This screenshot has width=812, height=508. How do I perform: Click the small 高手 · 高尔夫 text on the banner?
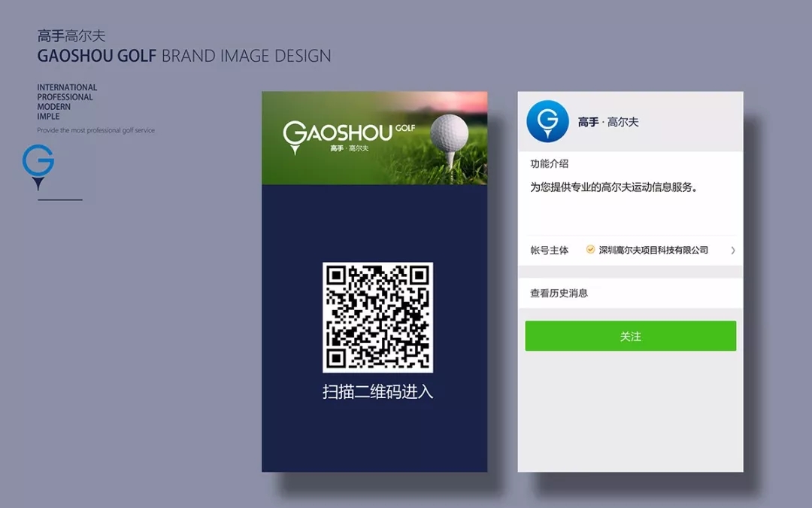(x=349, y=148)
